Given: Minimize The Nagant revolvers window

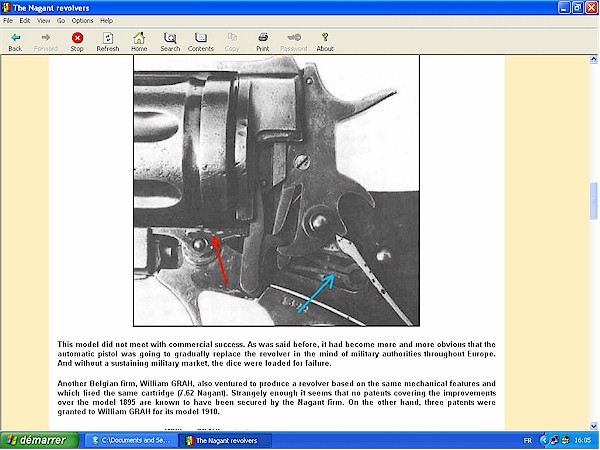Looking at the screenshot, I should [x=564, y=8].
